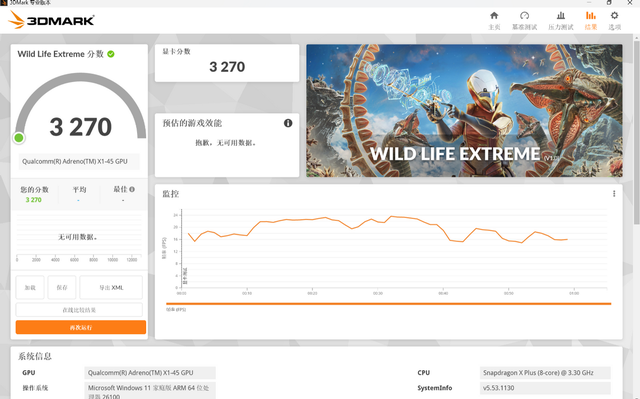
Task: Click the info icon next to Best score
Action: pyautogui.click(x=132, y=189)
